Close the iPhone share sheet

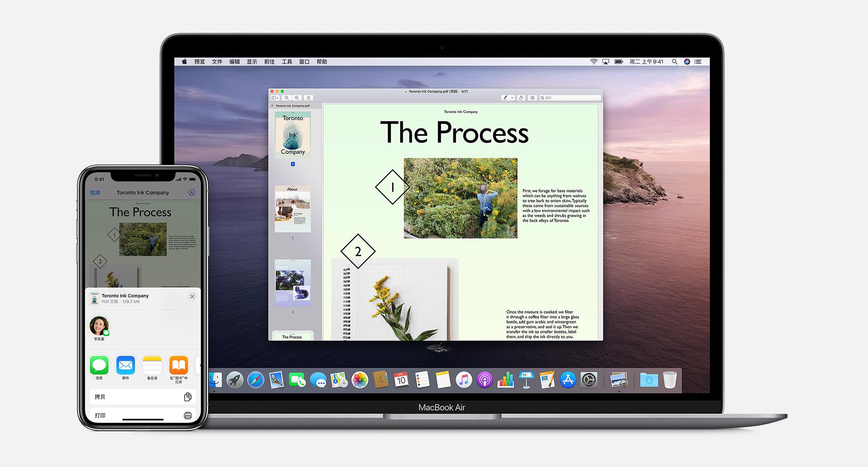pyautogui.click(x=192, y=297)
